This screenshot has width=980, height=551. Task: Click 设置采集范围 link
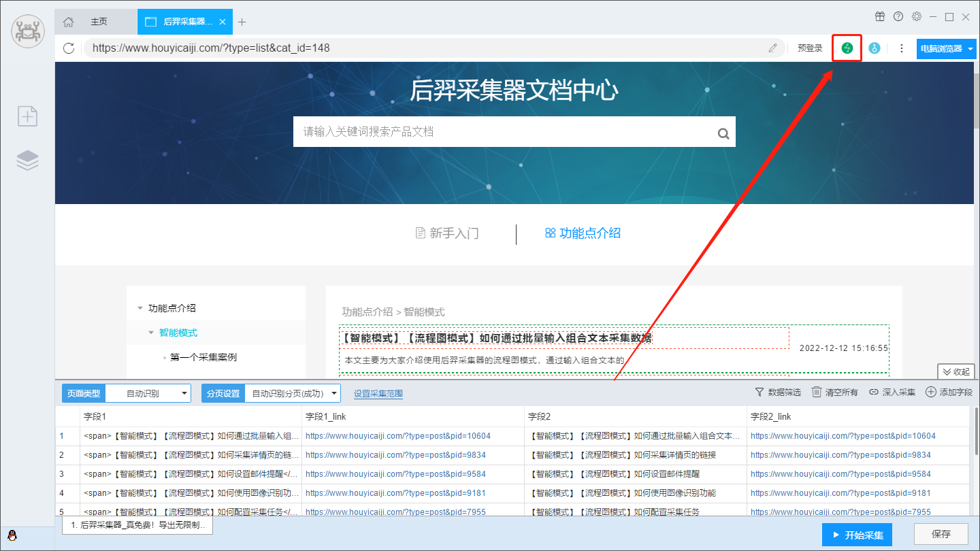click(378, 393)
